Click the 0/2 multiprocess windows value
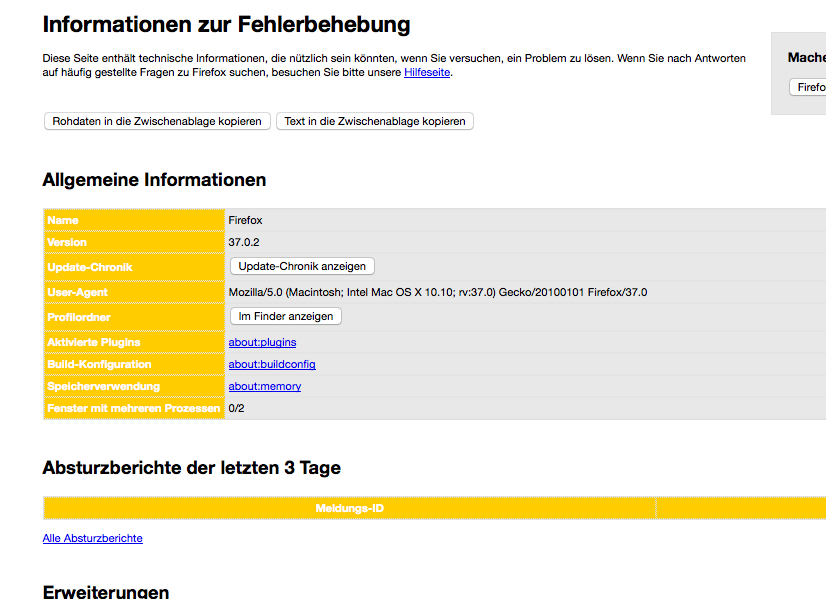This screenshot has height=599, width=826. coord(237,408)
